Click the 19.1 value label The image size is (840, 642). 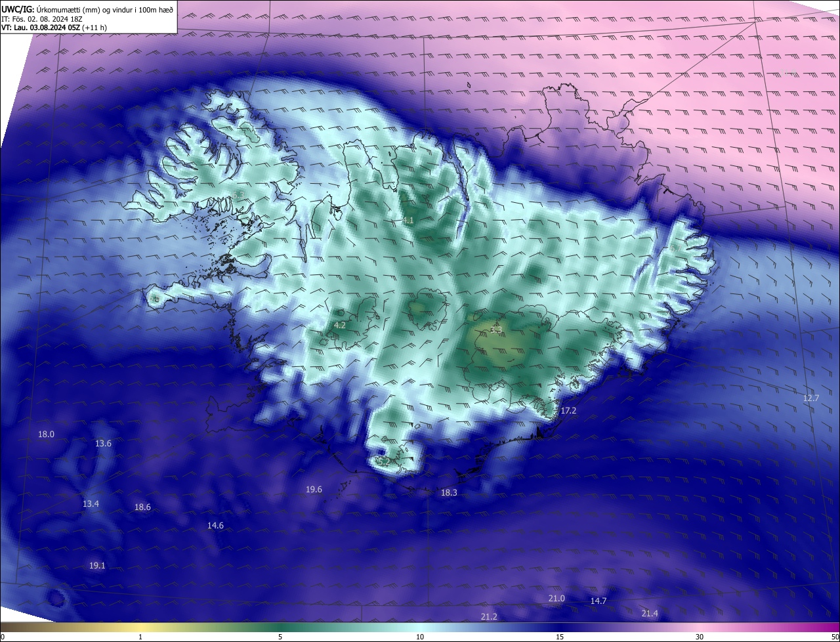97,565
